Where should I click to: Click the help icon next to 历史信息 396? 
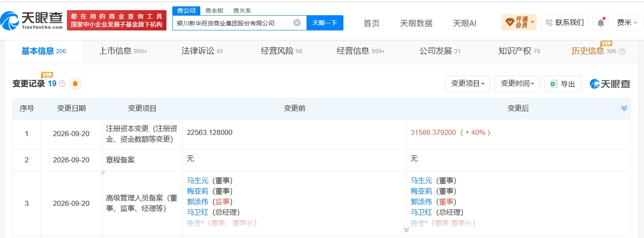tap(622, 52)
